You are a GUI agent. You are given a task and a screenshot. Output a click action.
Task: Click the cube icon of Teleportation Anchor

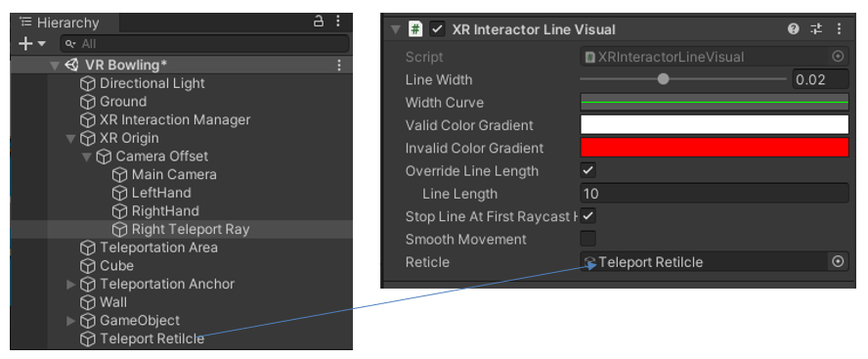[88, 285]
